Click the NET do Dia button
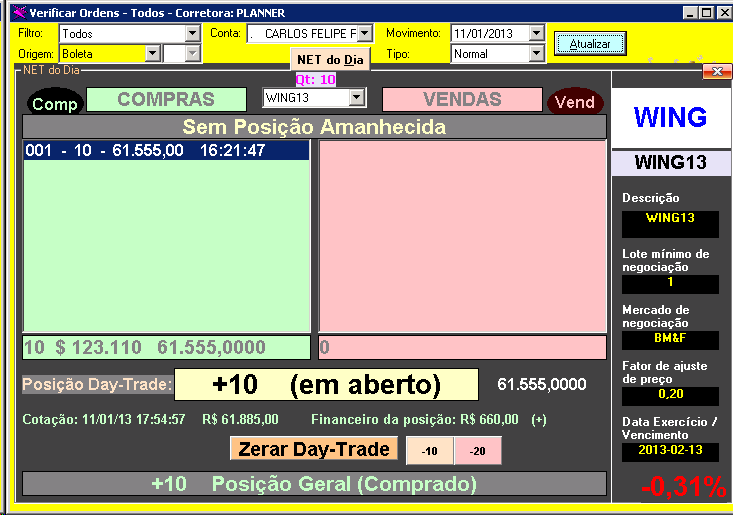Screen dimensions: 733x515 pyautogui.click(x=331, y=60)
